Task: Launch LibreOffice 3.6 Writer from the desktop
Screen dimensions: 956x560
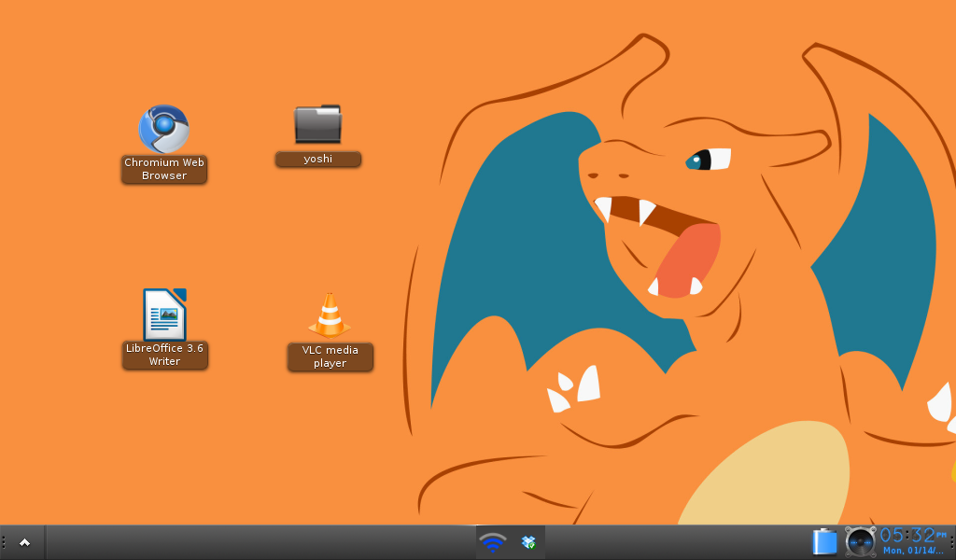Action: 164,315
